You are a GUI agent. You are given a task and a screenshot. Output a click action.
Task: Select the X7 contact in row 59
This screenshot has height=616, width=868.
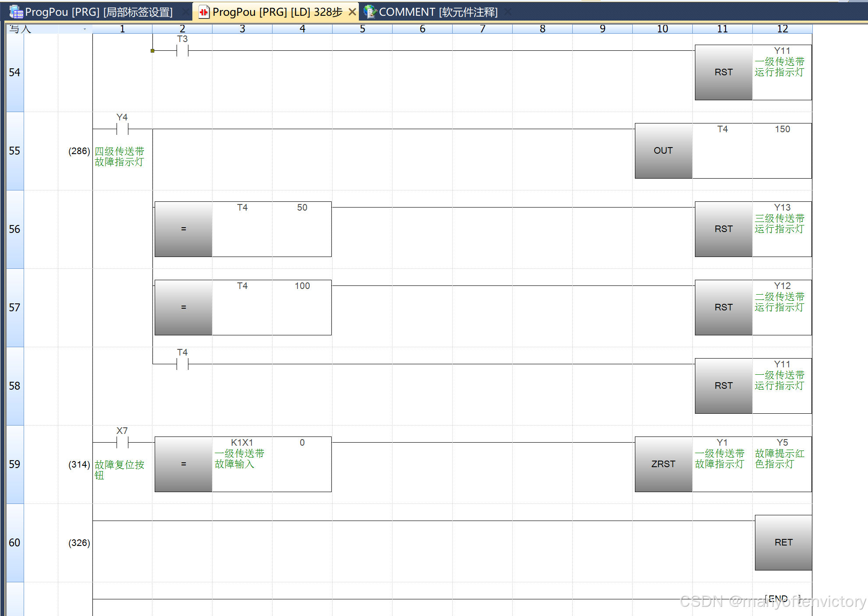pyautogui.click(x=122, y=443)
